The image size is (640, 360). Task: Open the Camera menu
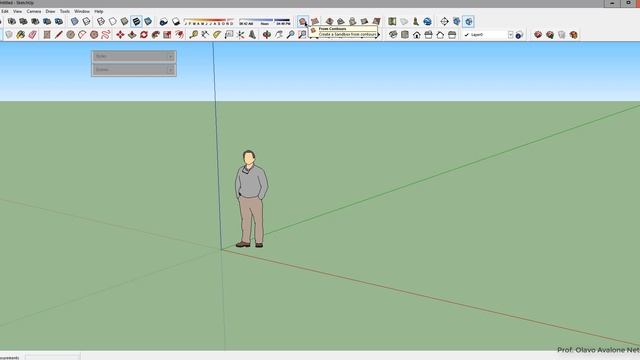pos(34,11)
